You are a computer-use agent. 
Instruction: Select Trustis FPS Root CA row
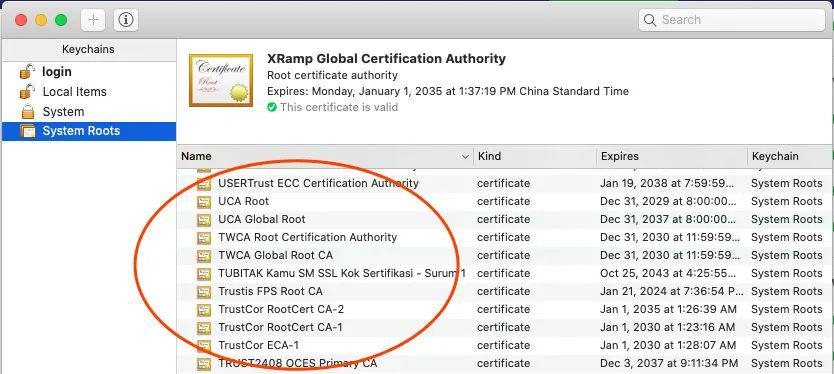tap(505, 292)
